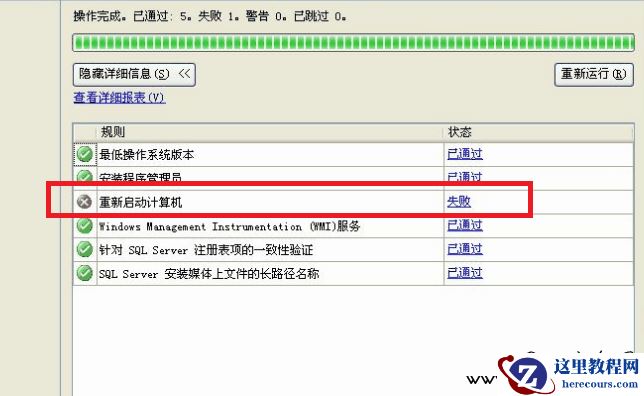Image resolution: width=644 pixels, height=396 pixels.
Task: Click green check icon beside SQL Server 安装媒体
Action: pyautogui.click(x=85, y=273)
